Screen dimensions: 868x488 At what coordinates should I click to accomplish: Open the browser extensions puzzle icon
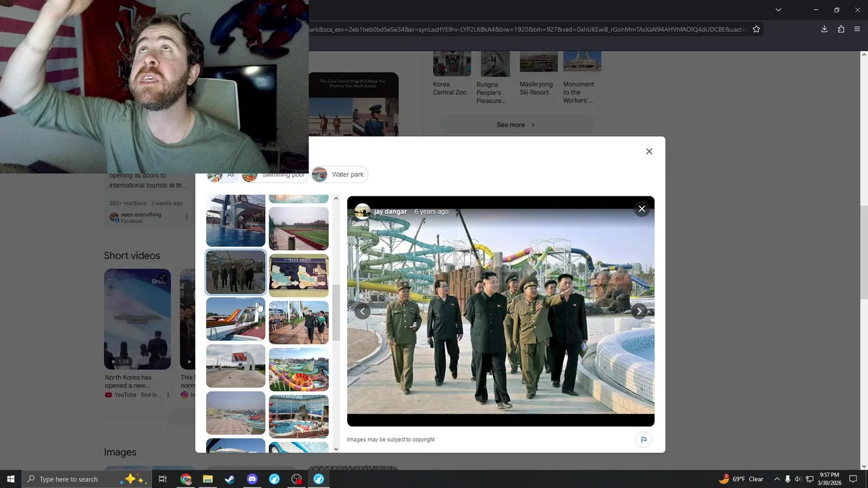pos(841,29)
